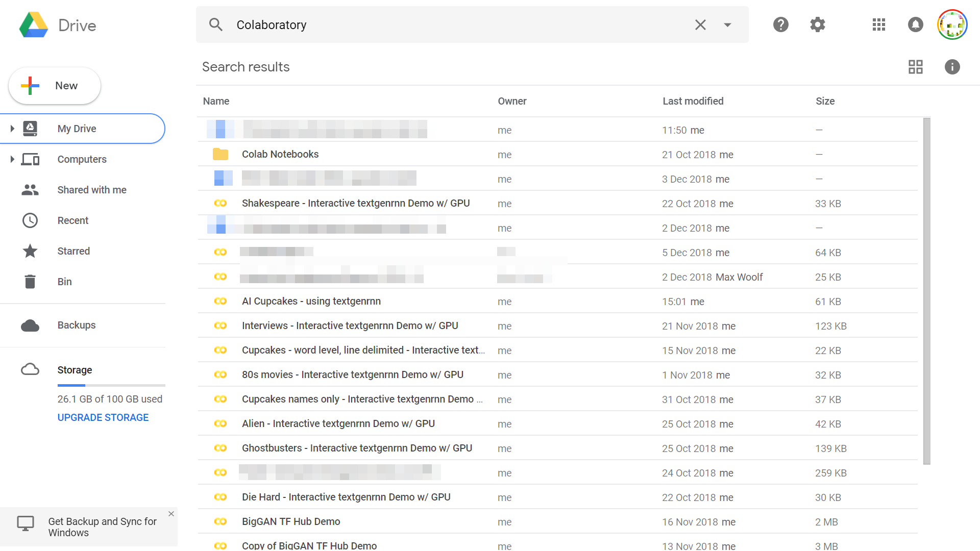Click the Google Drive logo
Screen dimensions: 980x551
point(34,25)
